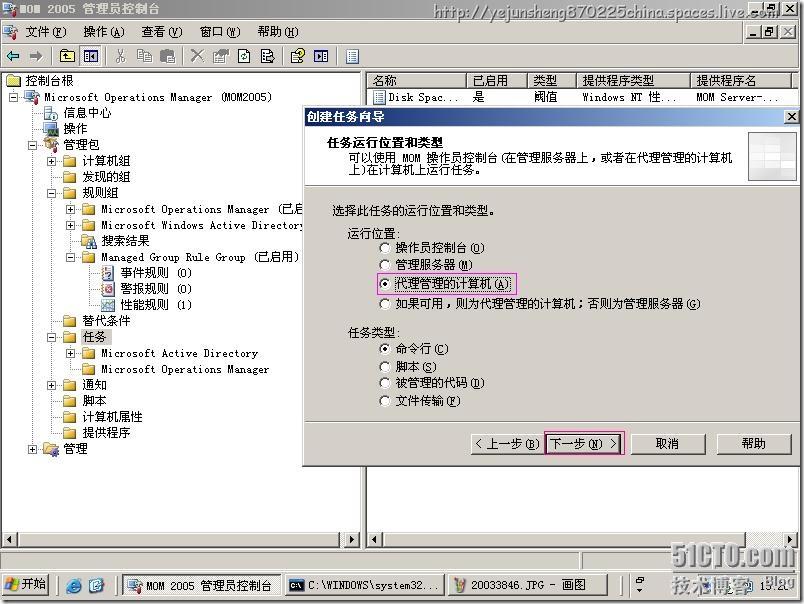Click the Cut scissors toolbar icon
This screenshot has height=604, width=804.
pos(120,56)
